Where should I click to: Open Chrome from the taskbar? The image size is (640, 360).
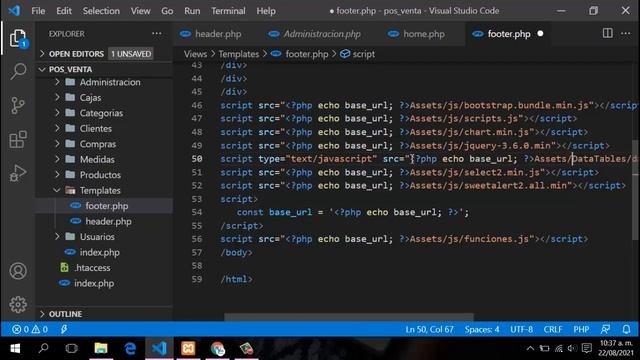(x=218, y=349)
